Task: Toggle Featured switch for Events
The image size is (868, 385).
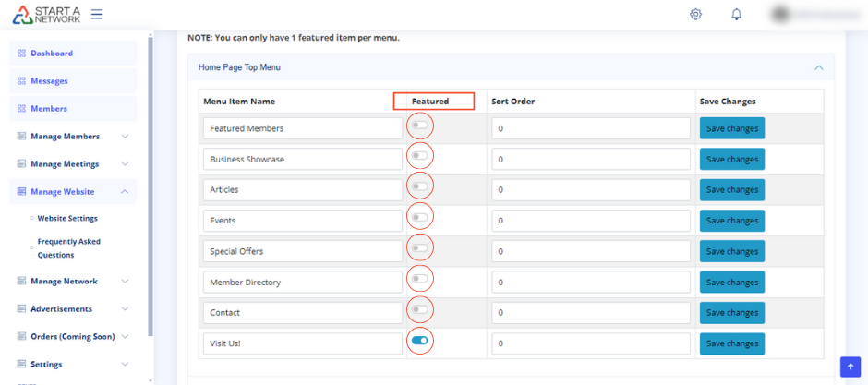Action: click(x=420, y=218)
